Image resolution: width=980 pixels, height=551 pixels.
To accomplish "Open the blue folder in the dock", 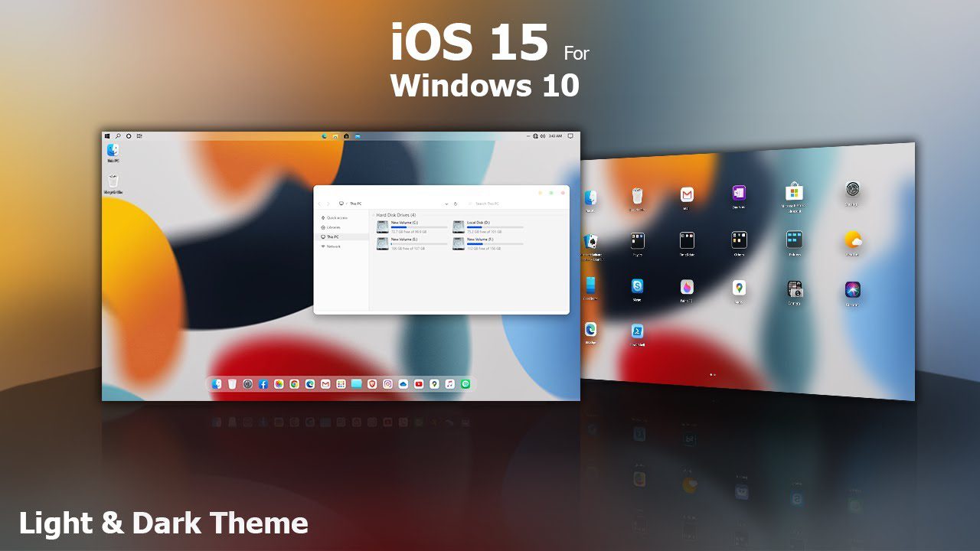I will pos(356,384).
